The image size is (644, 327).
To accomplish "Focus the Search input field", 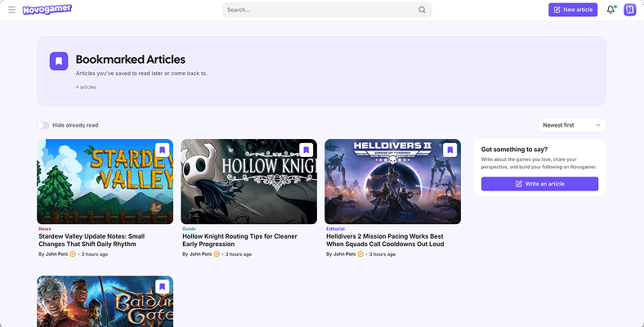I will pos(327,10).
